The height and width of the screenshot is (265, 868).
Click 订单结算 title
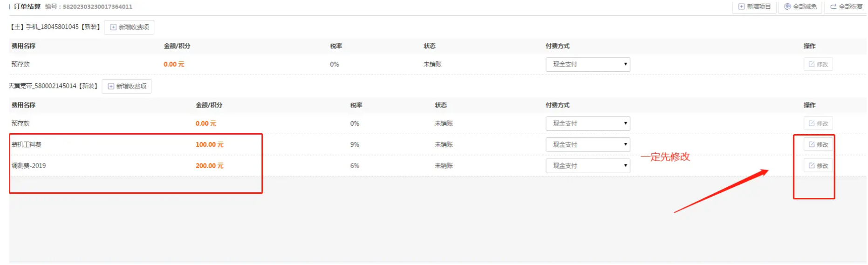click(x=27, y=7)
